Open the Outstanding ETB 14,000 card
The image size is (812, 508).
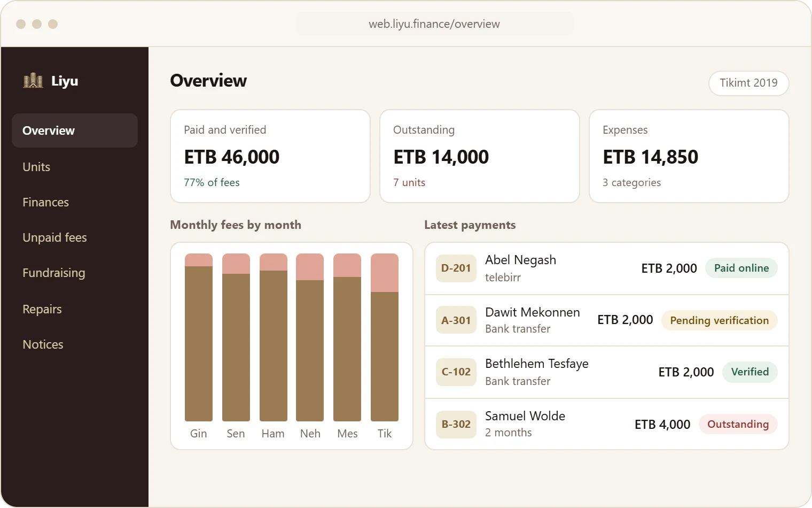coord(480,156)
